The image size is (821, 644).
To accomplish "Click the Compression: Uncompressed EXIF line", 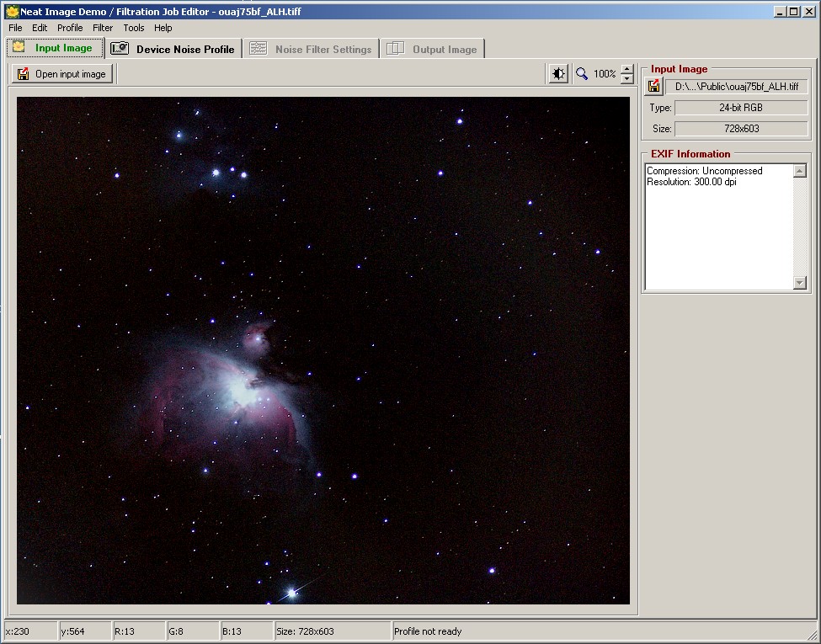I will pos(704,171).
